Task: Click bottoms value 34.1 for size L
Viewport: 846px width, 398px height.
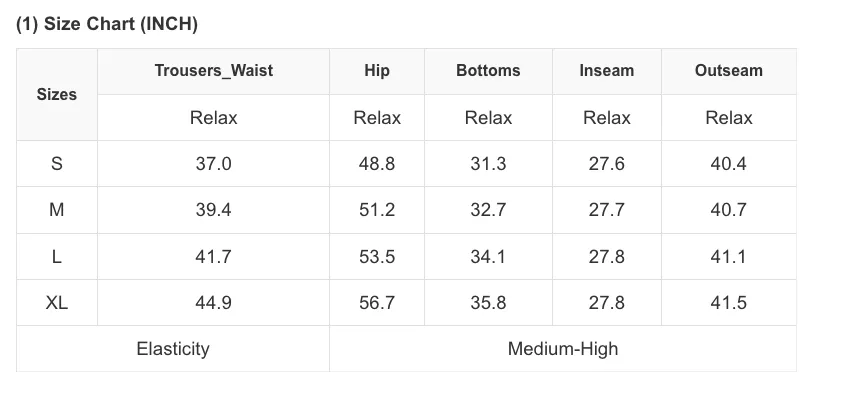Action: point(488,256)
